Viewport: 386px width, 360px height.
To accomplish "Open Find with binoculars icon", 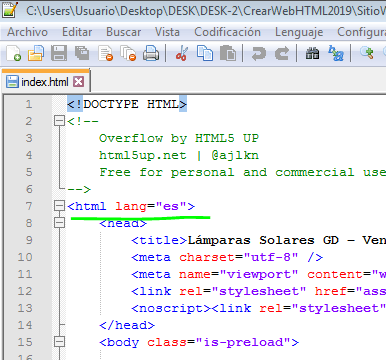I will (x=312, y=53).
